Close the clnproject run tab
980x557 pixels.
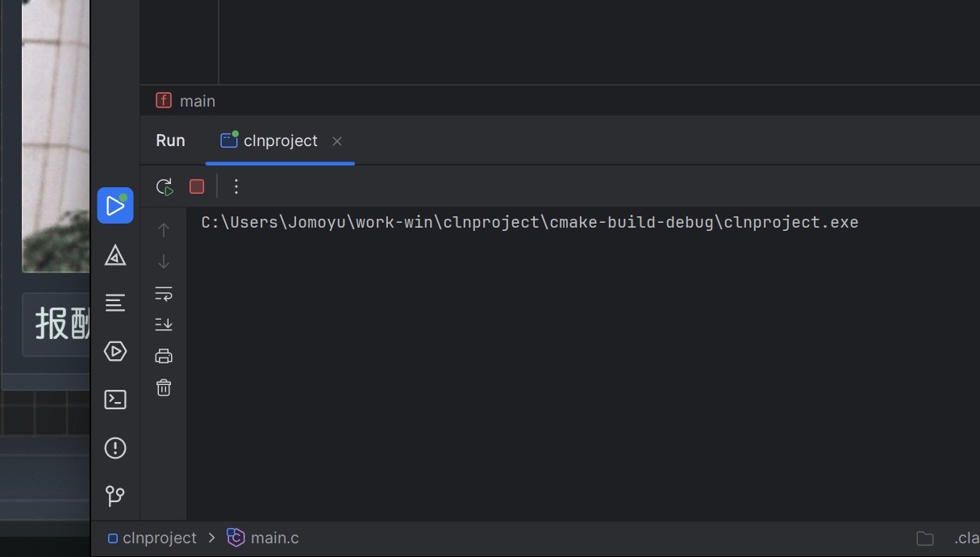(x=337, y=141)
